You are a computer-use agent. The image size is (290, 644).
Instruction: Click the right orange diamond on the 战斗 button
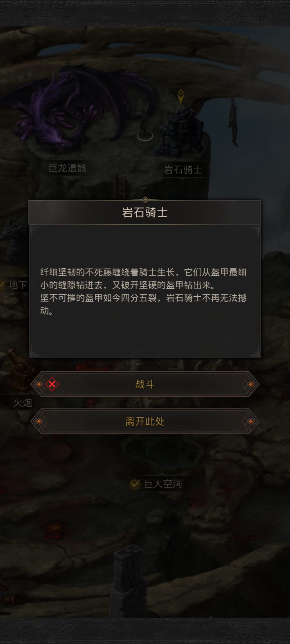pos(251,384)
